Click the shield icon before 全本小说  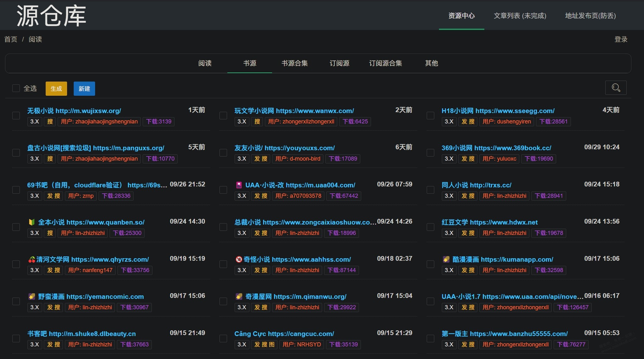click(31, 222)
